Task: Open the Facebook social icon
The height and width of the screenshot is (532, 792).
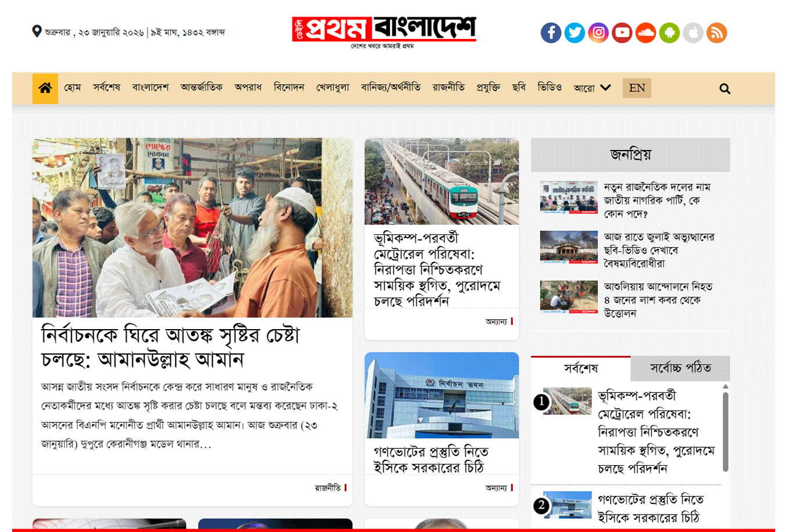Action: click(x=551, y=33)
